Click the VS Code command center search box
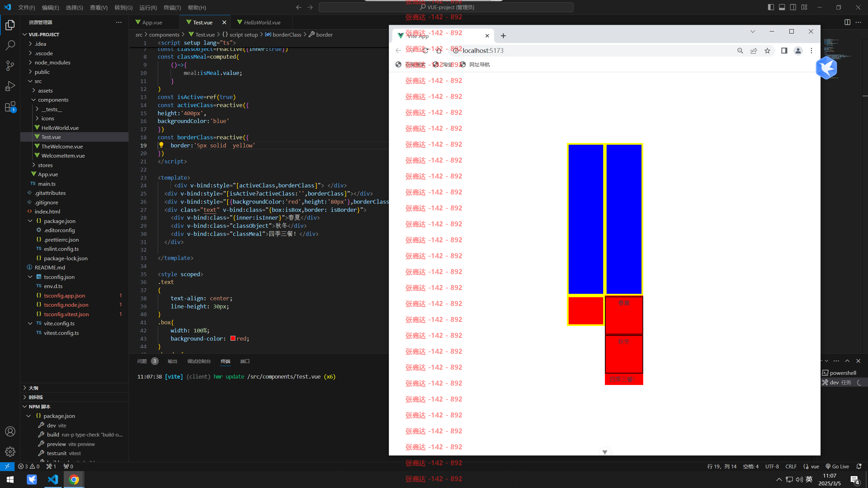Viewport: 868px width, 488px height. click(x=446, y=7)
